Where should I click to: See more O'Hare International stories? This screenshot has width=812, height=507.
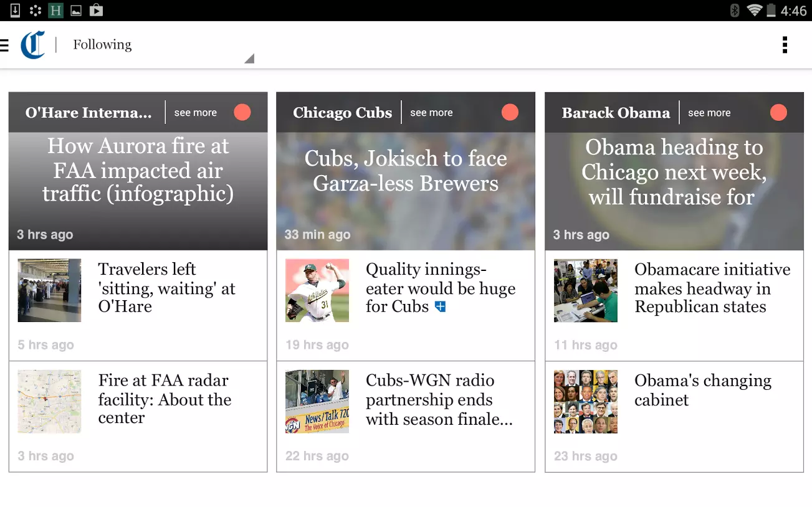(x=196, y=113)
